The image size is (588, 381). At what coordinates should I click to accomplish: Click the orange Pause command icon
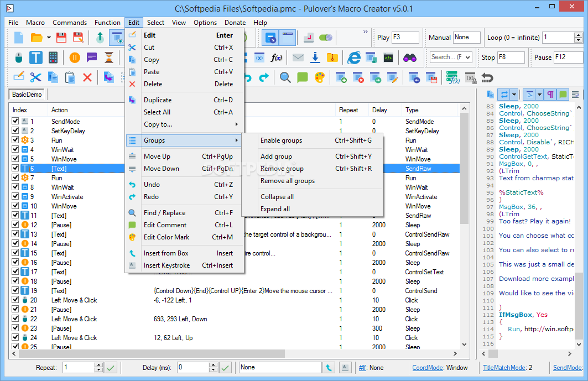click(x=75, y=58)
